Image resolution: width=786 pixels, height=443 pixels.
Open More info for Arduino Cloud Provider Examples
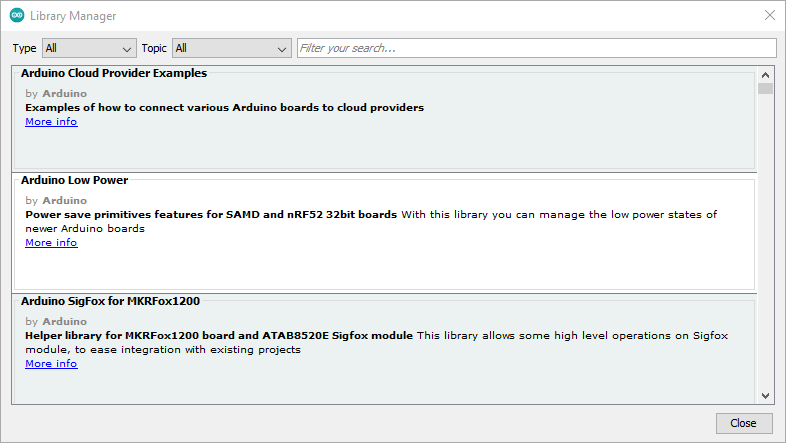51,122
